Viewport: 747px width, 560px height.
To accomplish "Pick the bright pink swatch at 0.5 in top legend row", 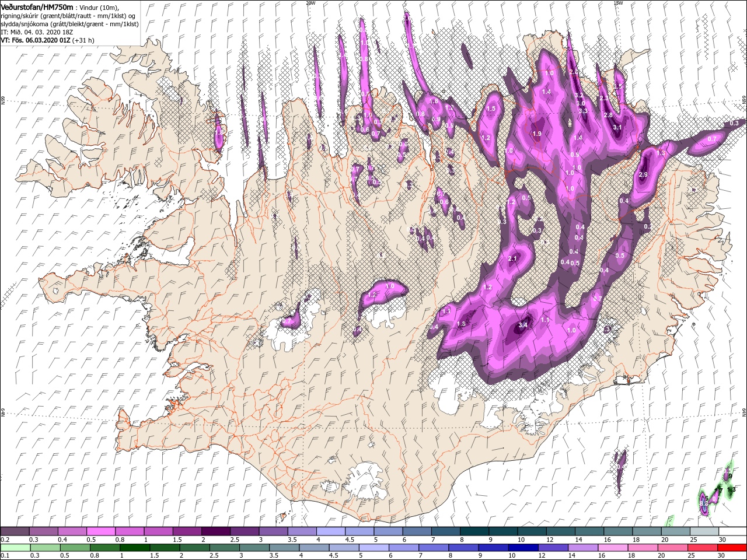I will [101, 531].
